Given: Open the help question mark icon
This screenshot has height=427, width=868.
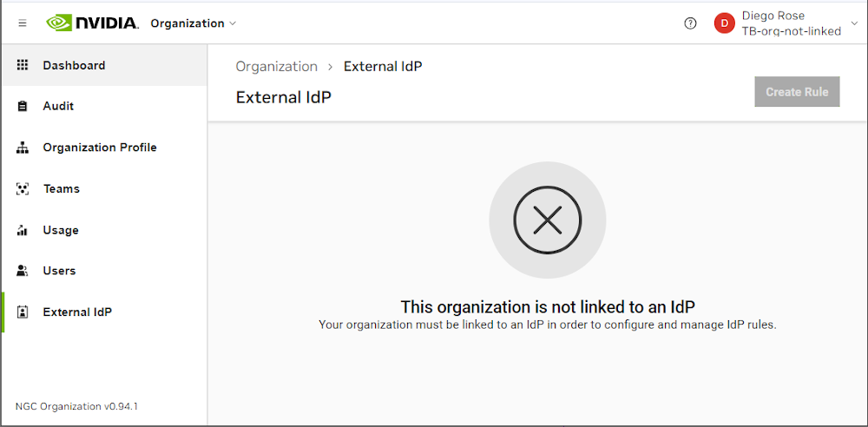Looking at the screenshot, I should pyautogui.click(x=690, y=23).
